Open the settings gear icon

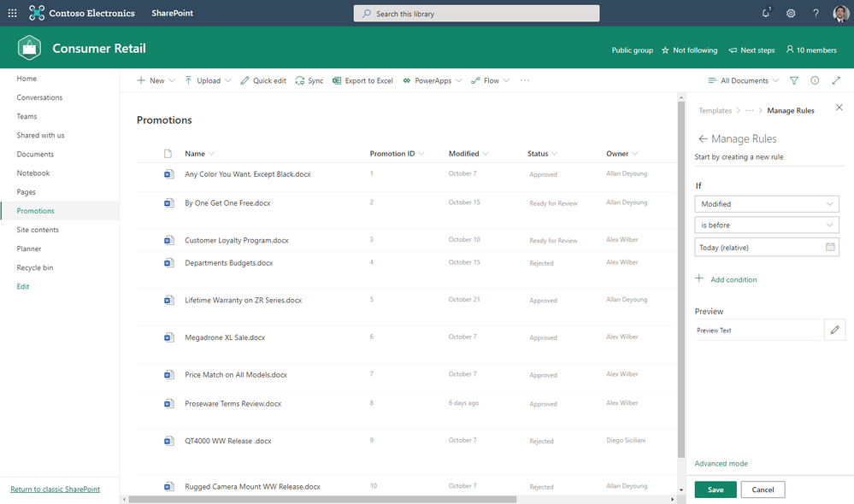click(791, 13)
